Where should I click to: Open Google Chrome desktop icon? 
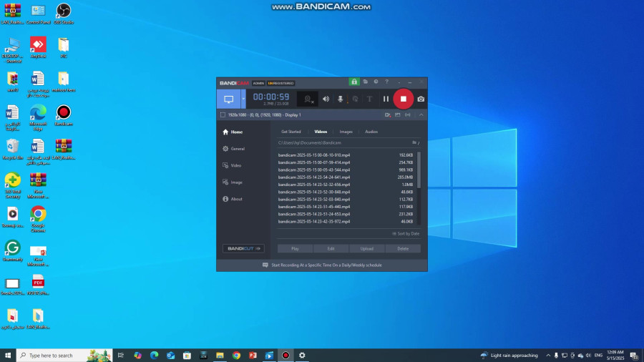(38, 219)
